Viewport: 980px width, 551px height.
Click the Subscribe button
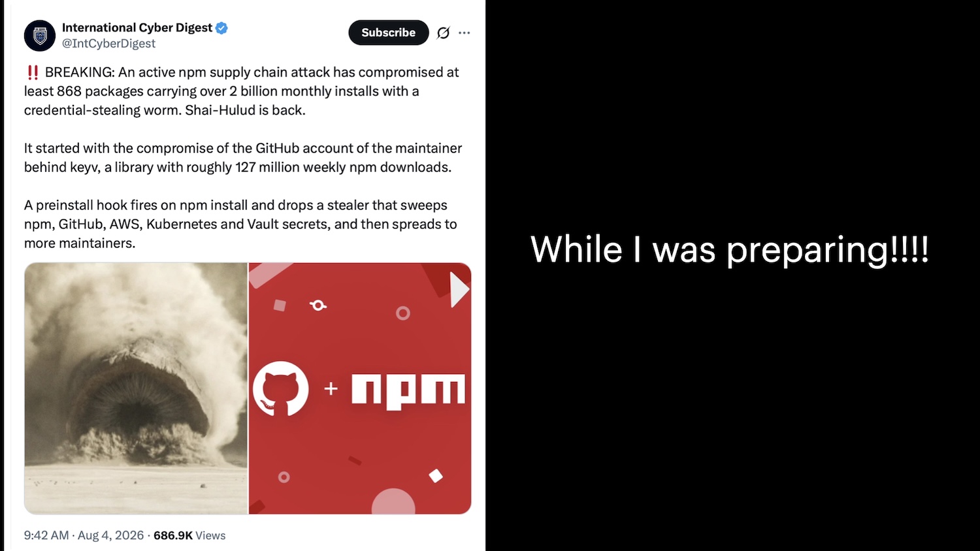(x=389, y=33)
